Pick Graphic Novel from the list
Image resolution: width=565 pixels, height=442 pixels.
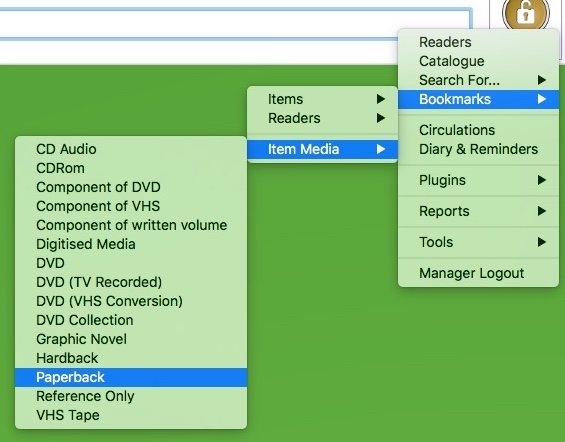coord(131,339)
